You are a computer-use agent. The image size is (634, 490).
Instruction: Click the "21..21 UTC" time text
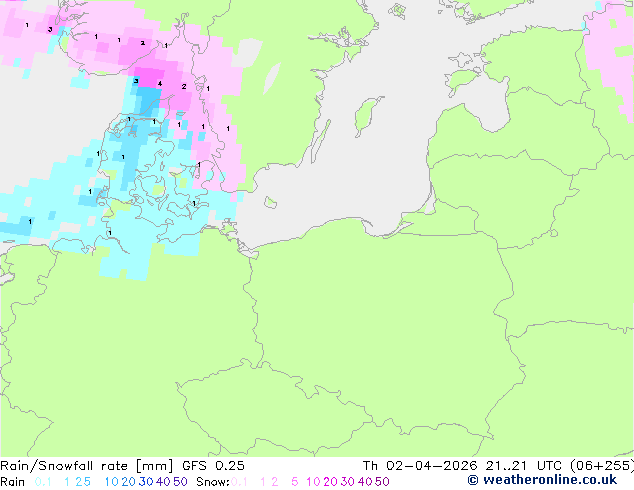(x=523, y=466)
